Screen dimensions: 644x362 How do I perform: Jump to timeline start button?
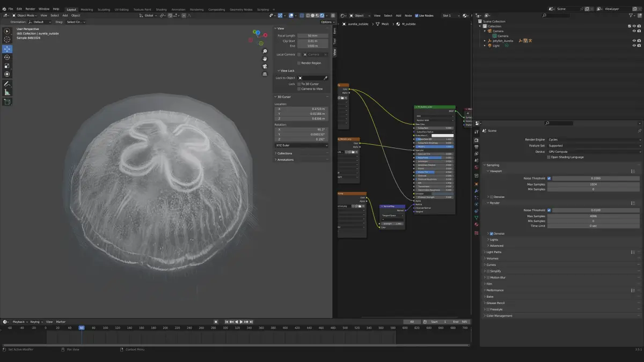click(x=226, y=322)
